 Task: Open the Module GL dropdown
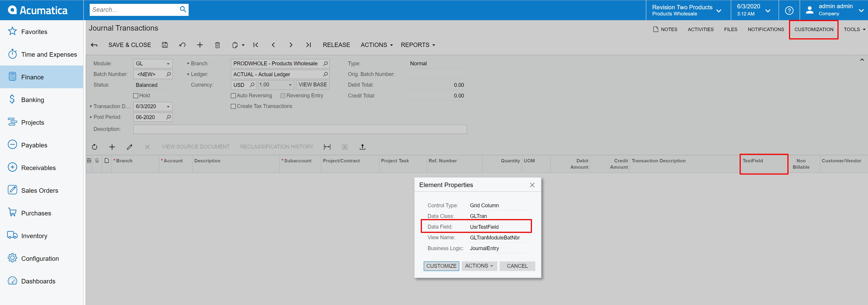click(x=168, y=63)
